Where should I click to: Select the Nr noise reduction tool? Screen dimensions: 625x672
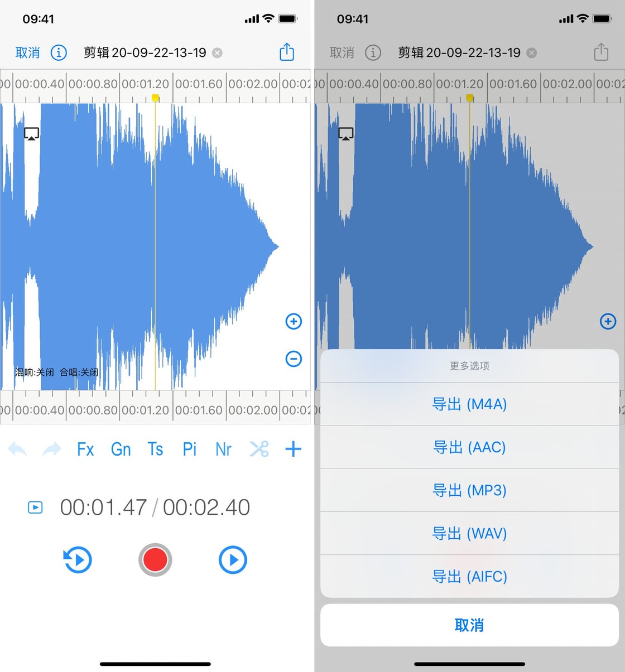[223, 449]
